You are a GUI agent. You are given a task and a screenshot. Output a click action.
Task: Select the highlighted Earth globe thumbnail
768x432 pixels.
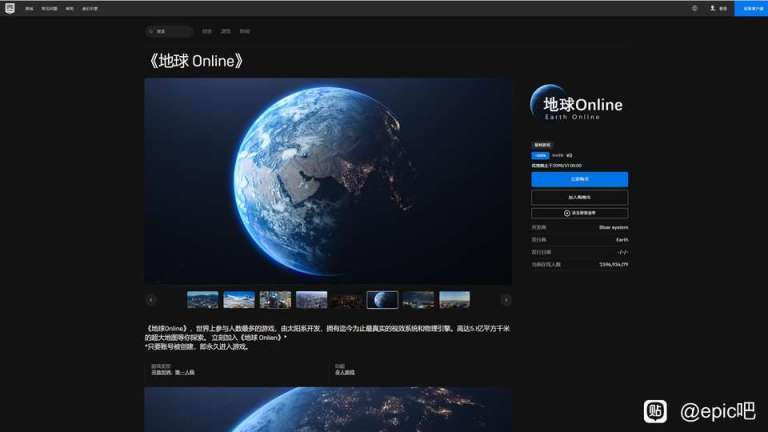pyautogui.click(x=383, y=300)
